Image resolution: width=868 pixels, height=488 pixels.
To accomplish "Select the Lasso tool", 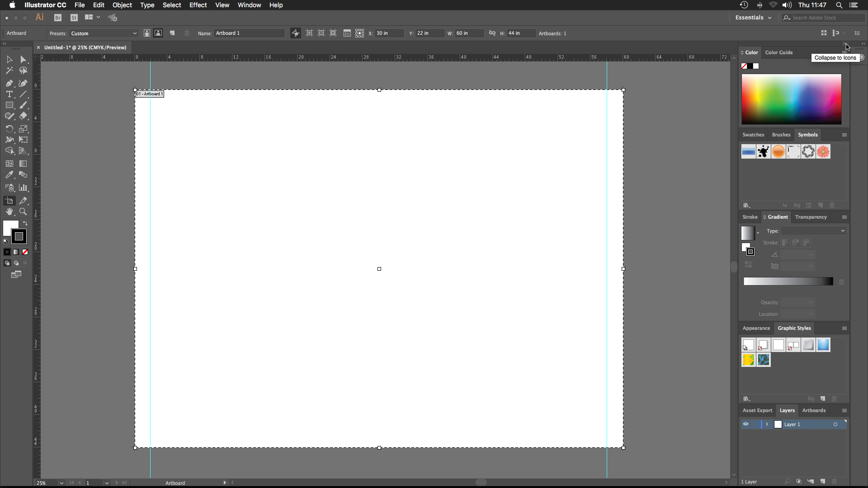I will pos(23,70).
